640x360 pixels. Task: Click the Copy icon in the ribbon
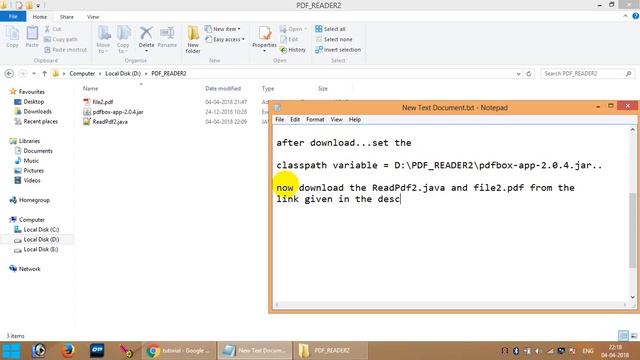pos(12,37)
